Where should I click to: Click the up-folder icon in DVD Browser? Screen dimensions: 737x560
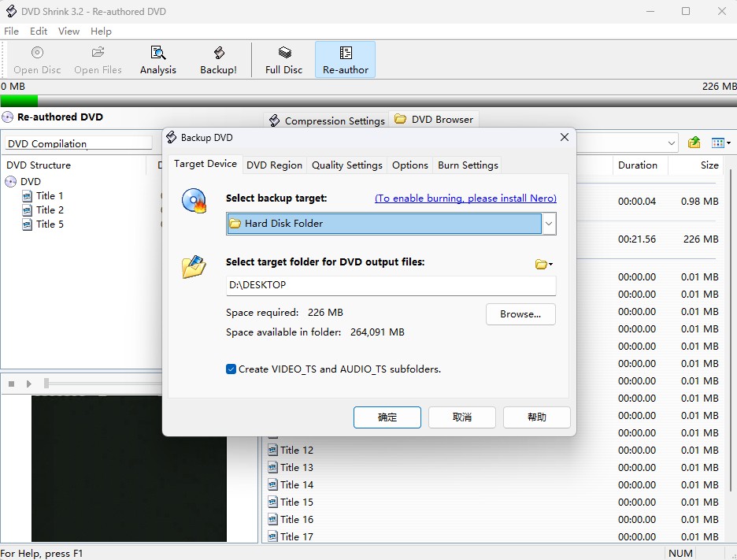point(694,143)
